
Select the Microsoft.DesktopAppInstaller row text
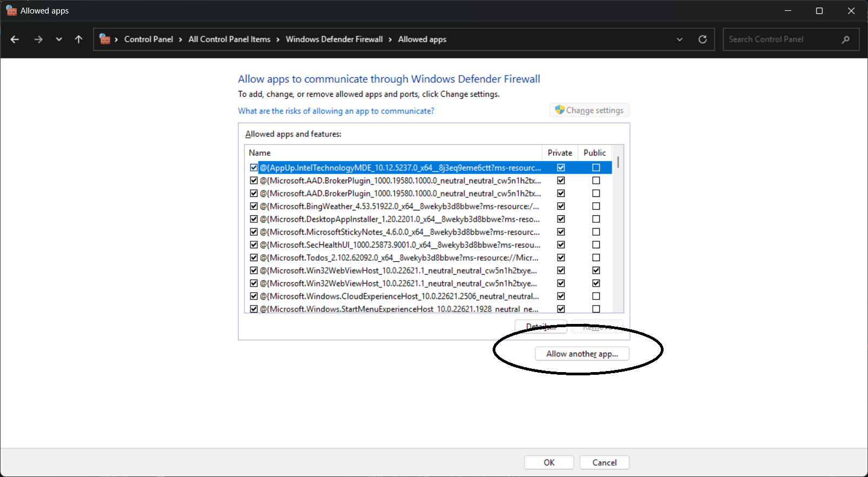tap(400, 219)
